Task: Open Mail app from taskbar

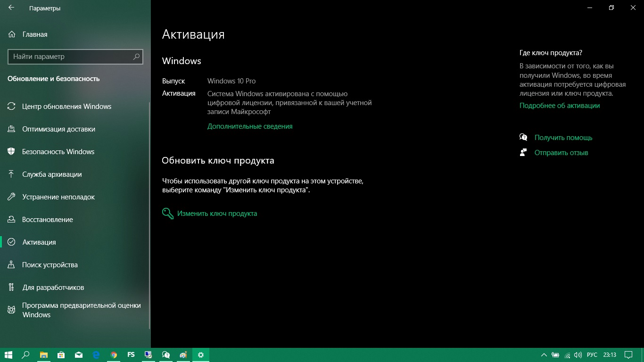Action: pyautogui.click(x=78, y=355)
